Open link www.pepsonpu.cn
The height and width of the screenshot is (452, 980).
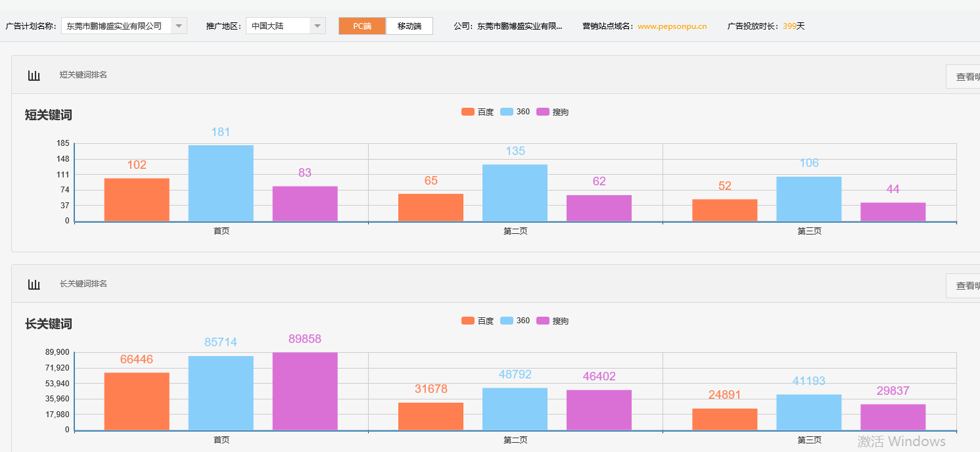pos(672,27)
